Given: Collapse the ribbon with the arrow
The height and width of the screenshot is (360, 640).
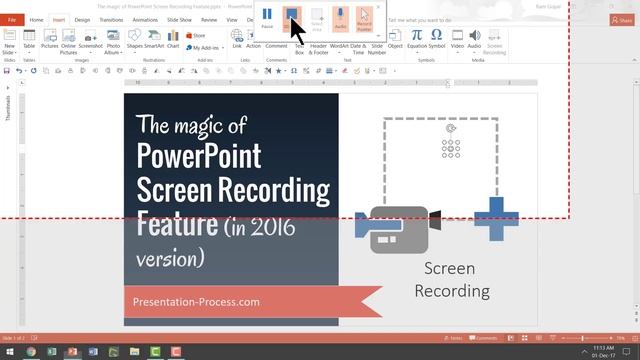Looking at the screenshot, I should 634,60.
